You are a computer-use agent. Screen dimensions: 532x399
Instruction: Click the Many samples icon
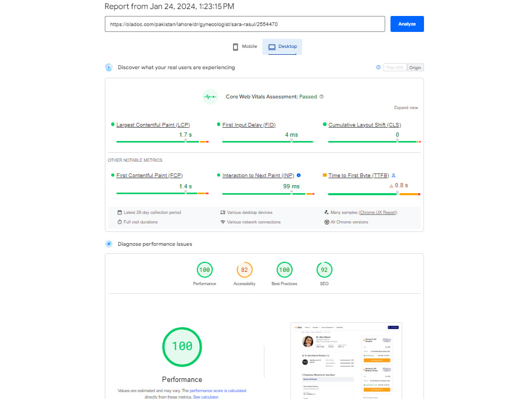327,212
